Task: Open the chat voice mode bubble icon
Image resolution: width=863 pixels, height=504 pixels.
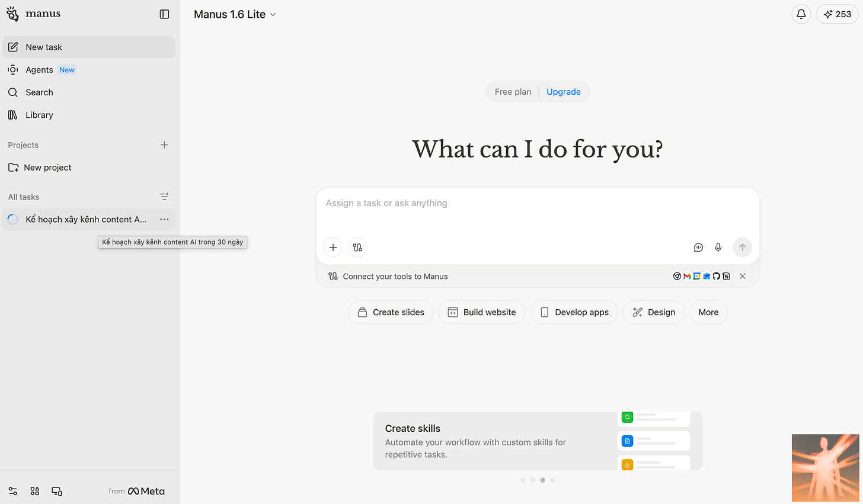Action: tap(698, 248)
